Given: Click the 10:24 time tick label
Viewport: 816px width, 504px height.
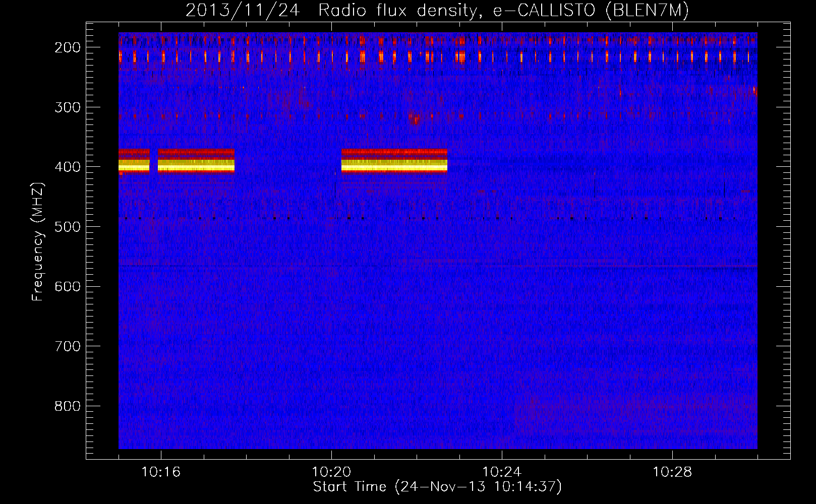Looking at the screenshot, I should click(502, 472).
